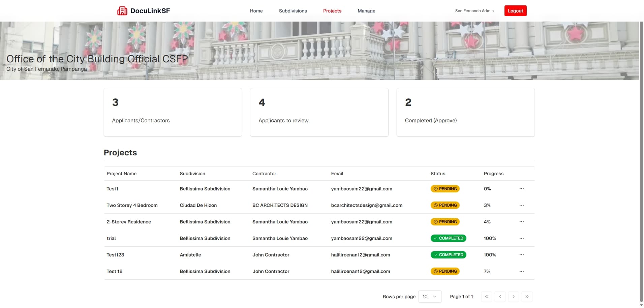Go to the Home navigation link
The image size is (644, 308).
tap(256, 11)
